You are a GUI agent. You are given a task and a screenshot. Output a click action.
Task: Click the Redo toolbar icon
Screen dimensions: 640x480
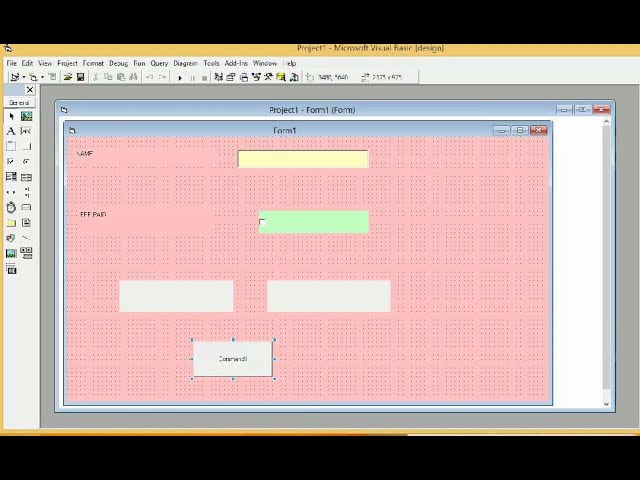(x=162, y=77)
